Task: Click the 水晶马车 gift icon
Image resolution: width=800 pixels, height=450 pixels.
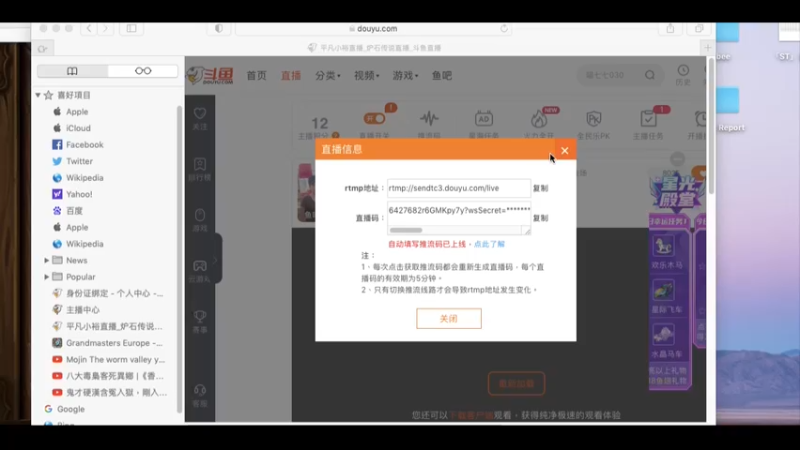Action: pos(663,335)
